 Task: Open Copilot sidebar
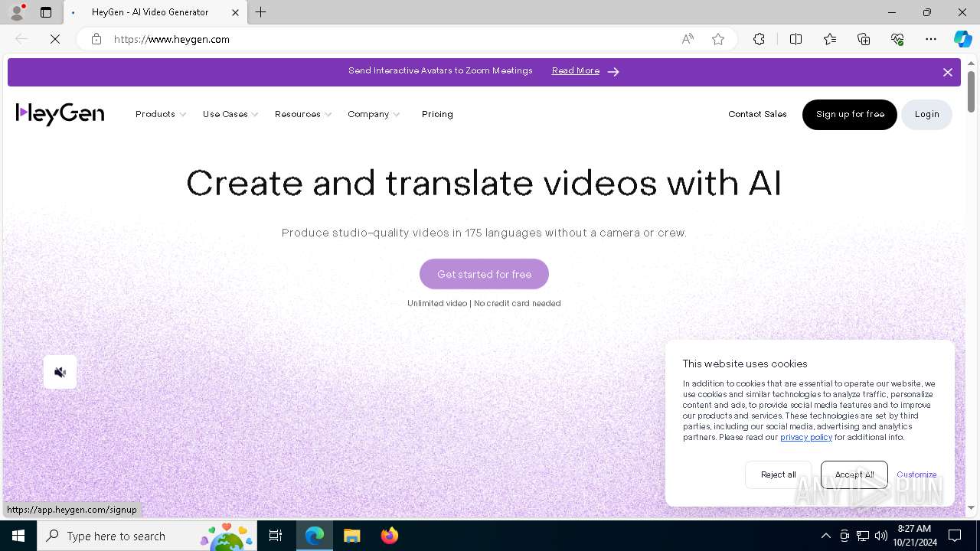point(962,39)
